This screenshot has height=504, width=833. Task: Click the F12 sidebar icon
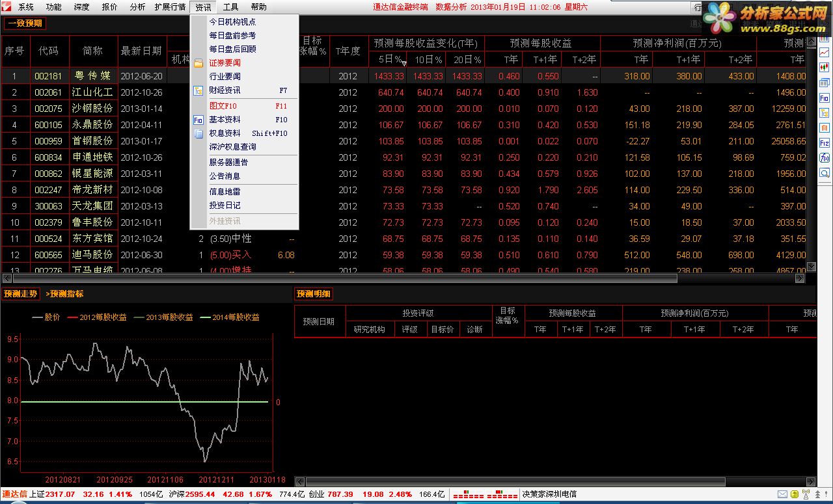coord(825,143)
